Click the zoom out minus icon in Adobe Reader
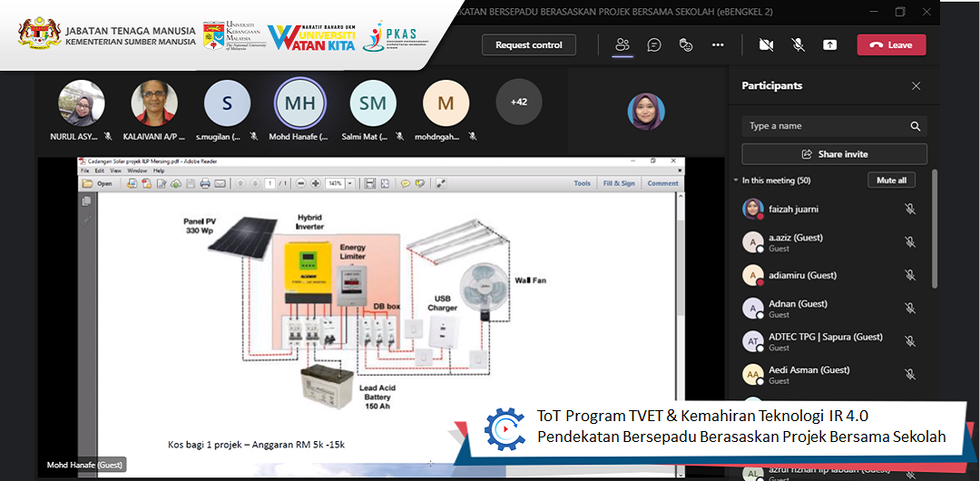Viewport: 980px width, 481px height. (x=302, y=183)
